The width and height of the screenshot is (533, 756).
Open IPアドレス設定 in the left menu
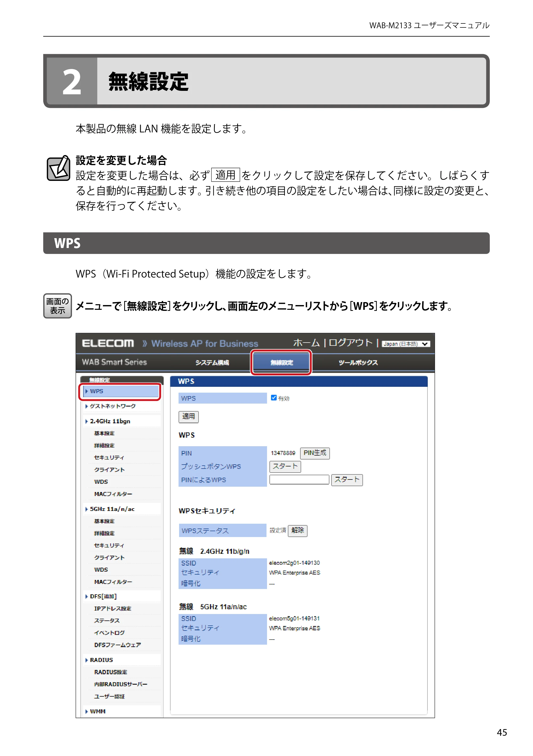click(112, 608)
